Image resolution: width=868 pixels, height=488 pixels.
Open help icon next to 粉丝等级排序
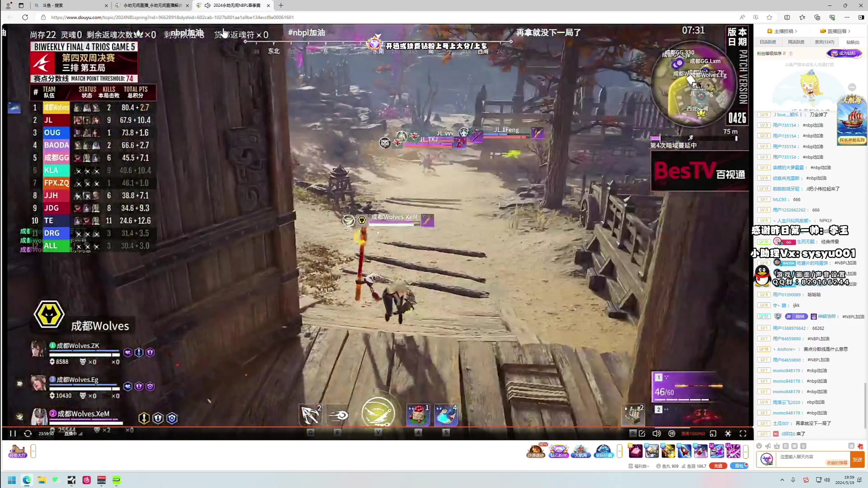[791, 53]
